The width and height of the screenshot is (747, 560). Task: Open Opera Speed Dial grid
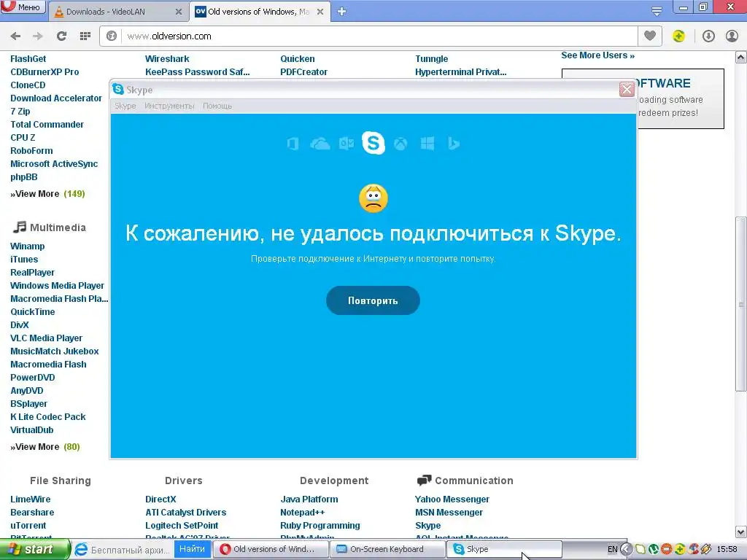(85, 36)
